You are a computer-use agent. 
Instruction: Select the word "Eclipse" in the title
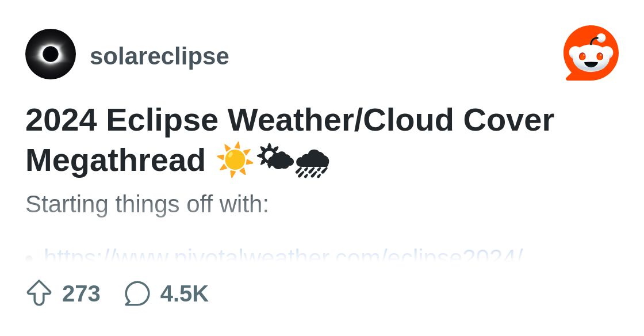[162, 120]
